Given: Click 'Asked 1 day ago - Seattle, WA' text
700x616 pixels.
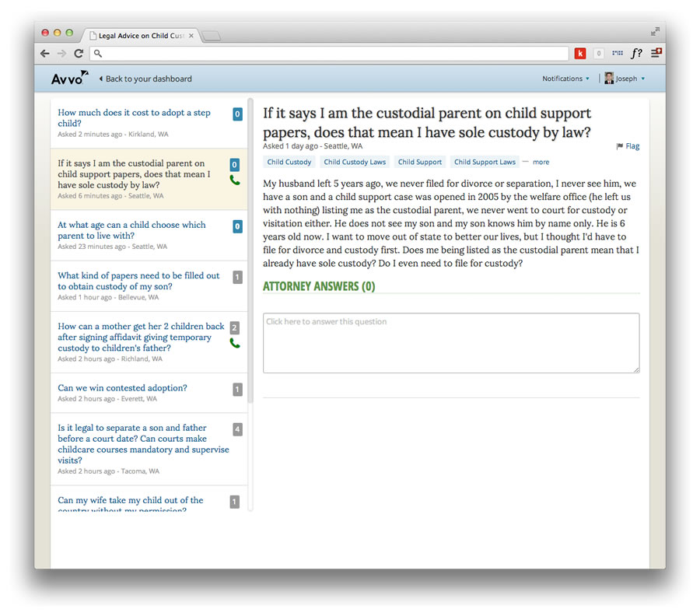Looking at the screenshot, I should point(313,146).
